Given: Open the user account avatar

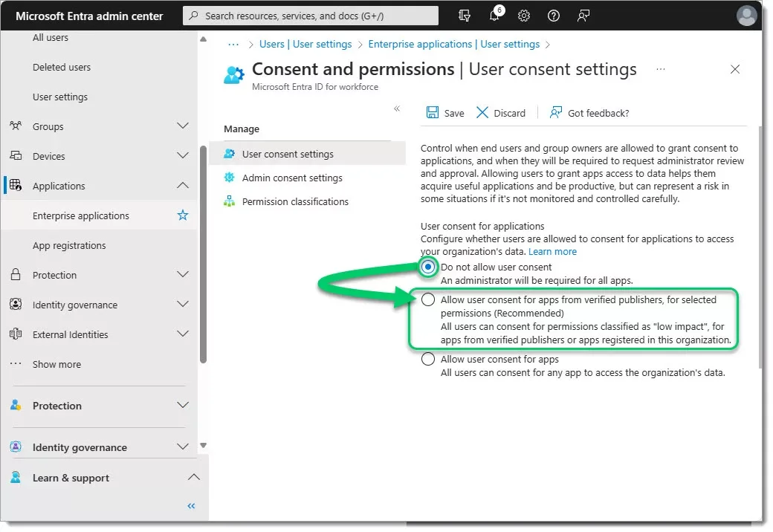Looking at the screenshot, I should point(747,16).
